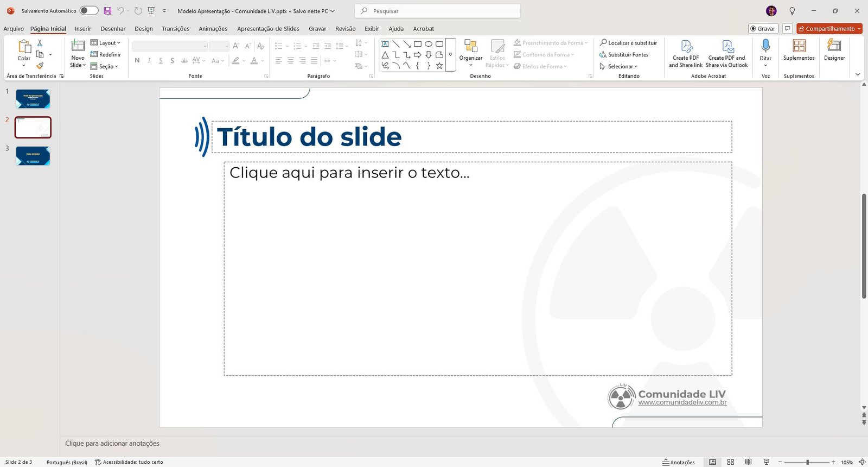Toggle Italic formatting
Image resolution: width=868 pixels, height=467 pixels.
pyautogui.click(x=149, y=61)
